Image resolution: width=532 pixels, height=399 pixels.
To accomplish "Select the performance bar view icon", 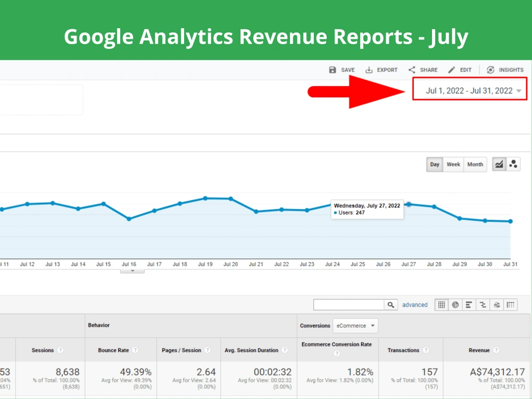I will [x=469, y=305].
